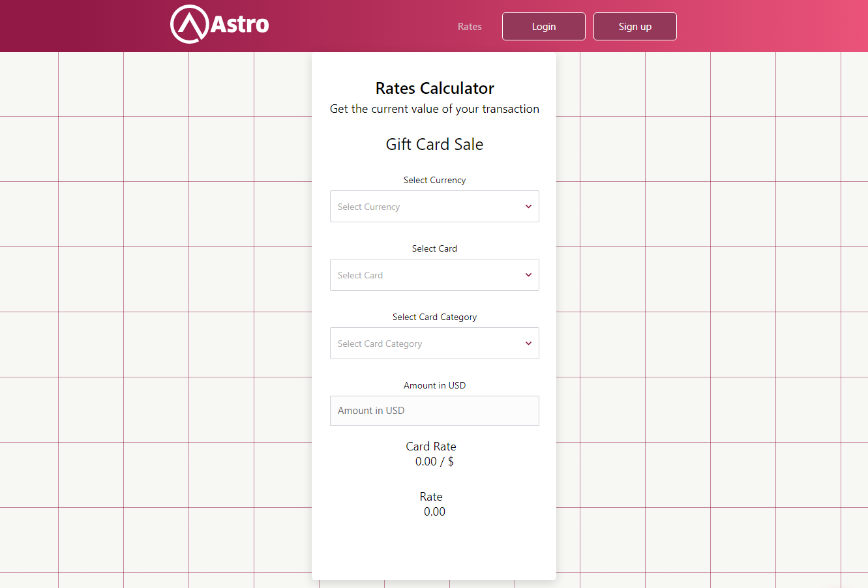The width and height of the screenshot is (868, 588).
Task: Click the Gift Card Sale title
Action: (434, 144)
